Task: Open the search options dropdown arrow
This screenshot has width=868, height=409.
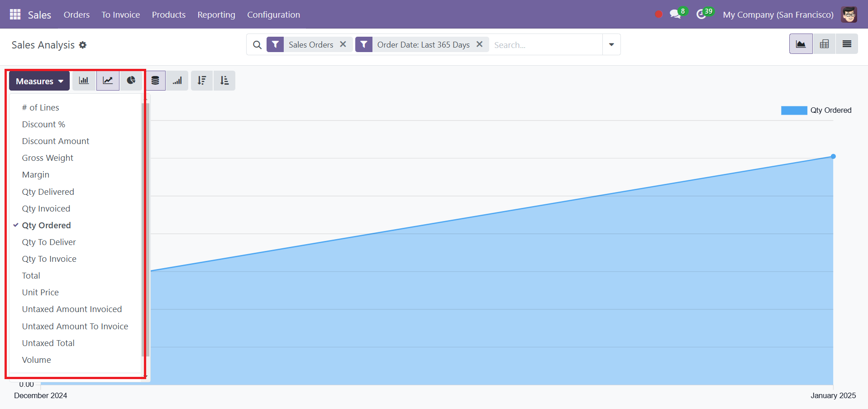Action: tap(611, 44)
